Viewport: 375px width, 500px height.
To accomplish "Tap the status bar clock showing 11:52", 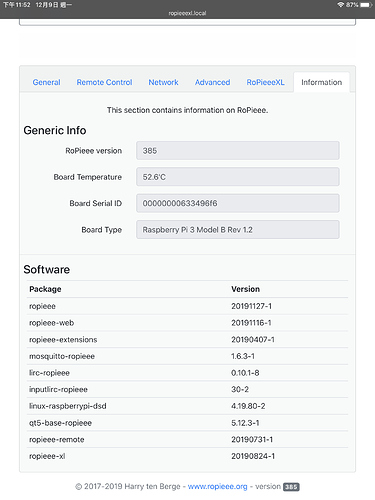I will (17, 5).
